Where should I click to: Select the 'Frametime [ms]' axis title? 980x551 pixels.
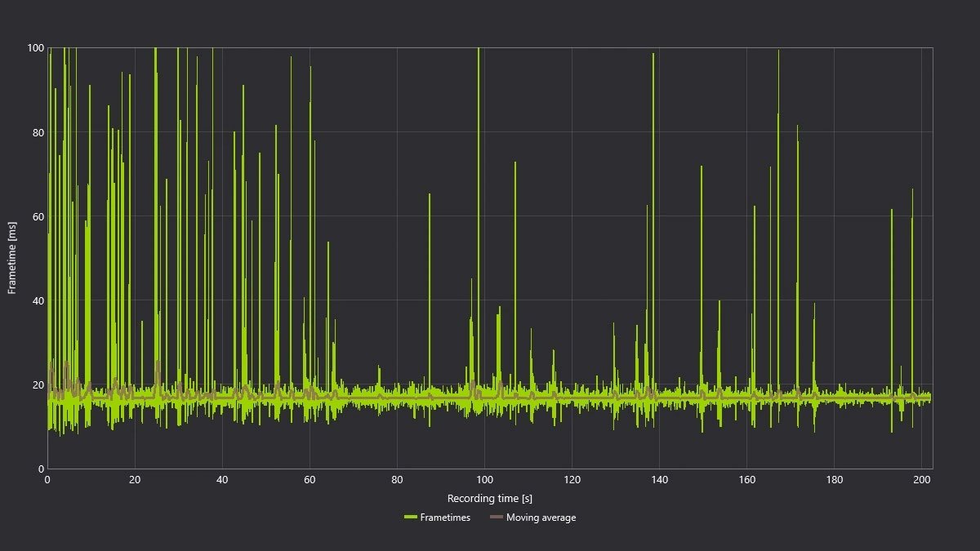pos(12,258)
